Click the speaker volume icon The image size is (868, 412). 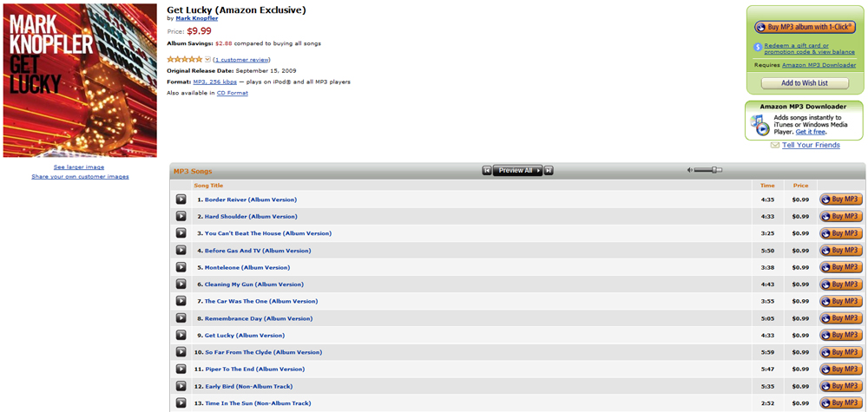[x=690, y=170]
